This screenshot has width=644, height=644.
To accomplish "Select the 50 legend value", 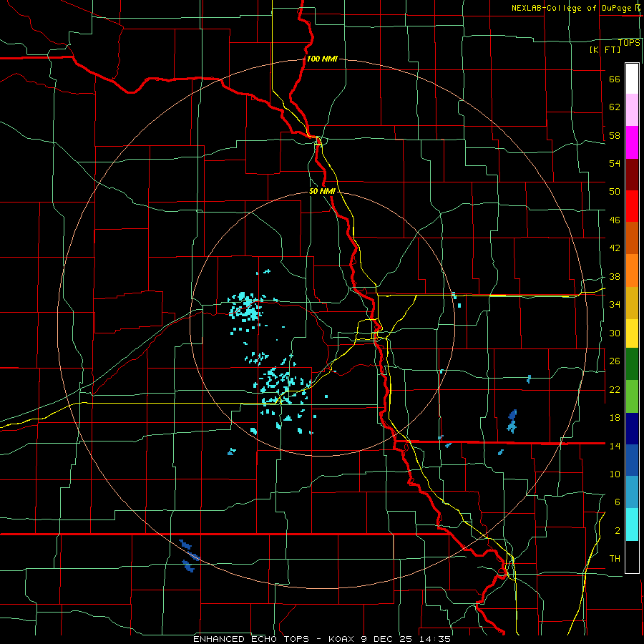I will [x=615, y=191].
